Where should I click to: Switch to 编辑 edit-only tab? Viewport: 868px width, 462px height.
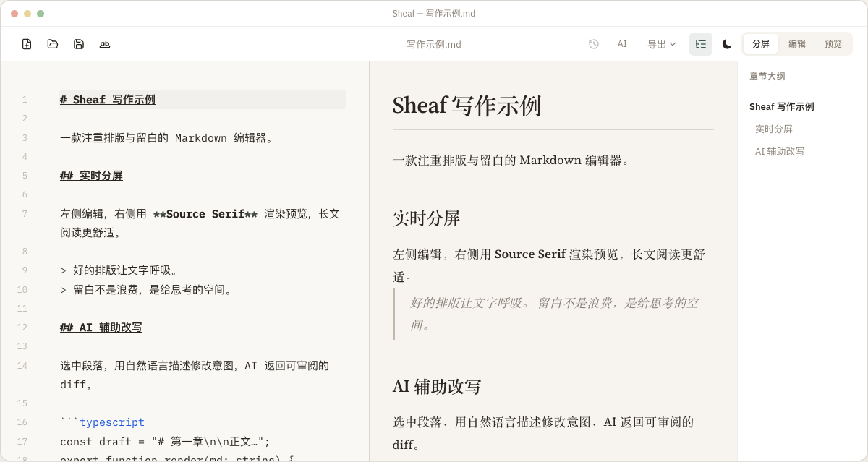pyautogui.click(x=797, y=44)
